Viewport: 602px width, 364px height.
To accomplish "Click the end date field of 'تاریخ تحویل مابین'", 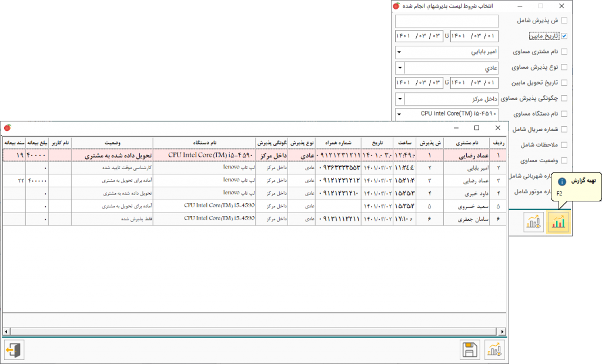I will (419, 83).
